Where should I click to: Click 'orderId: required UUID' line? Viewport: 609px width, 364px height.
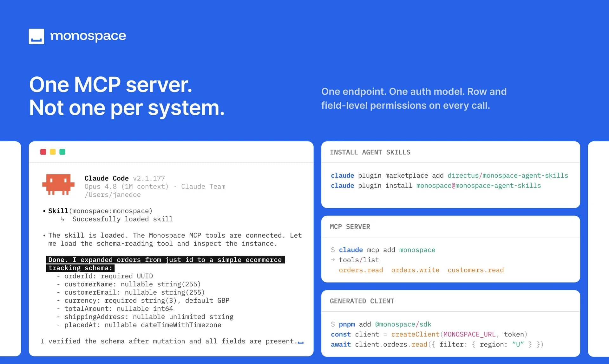[108, 276]
